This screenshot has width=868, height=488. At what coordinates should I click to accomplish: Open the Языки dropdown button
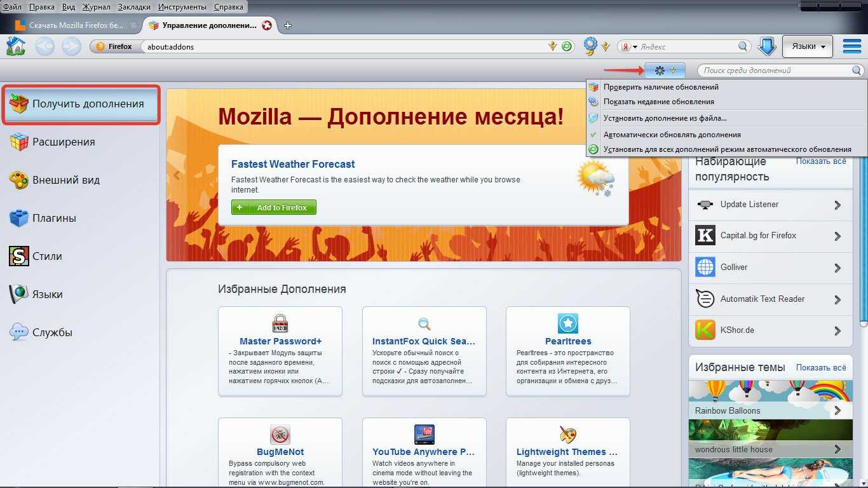(x=808, y=46)
